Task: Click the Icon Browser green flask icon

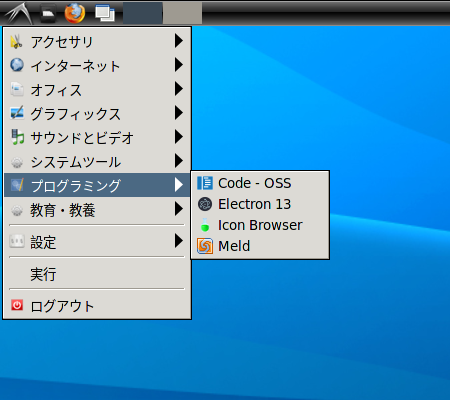Action: pos(205,225)
